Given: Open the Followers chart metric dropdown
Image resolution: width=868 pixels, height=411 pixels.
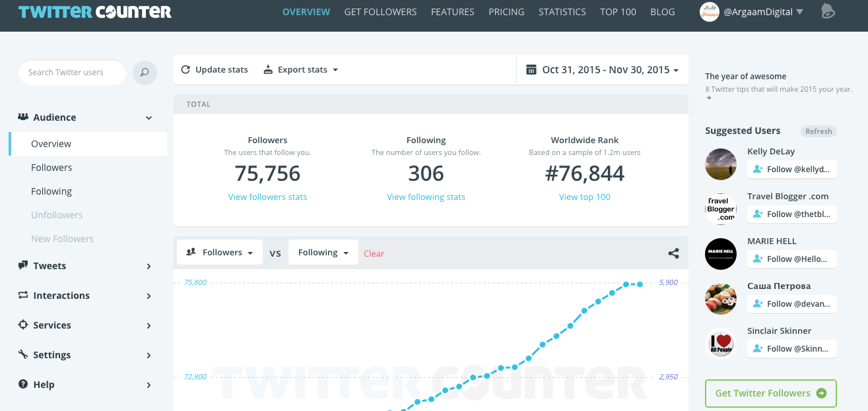Looking at the screenshot, I should (x=220, y=252).
